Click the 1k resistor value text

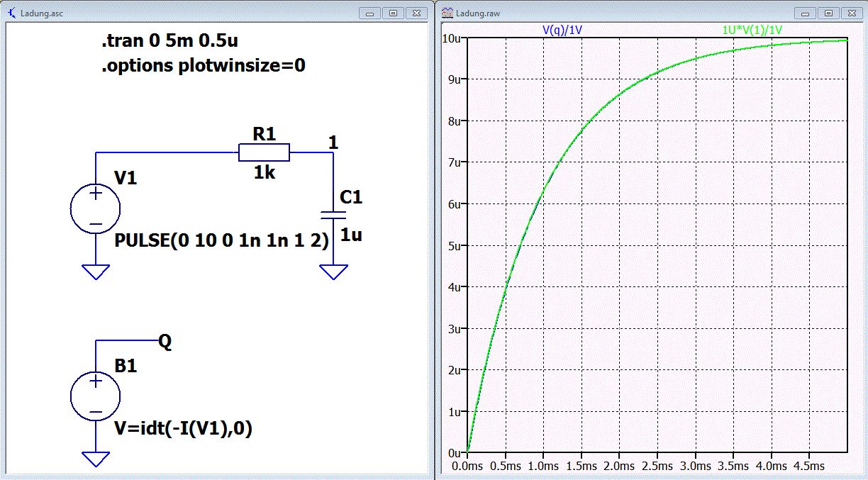pyautogui.click(x=265, y=172)
